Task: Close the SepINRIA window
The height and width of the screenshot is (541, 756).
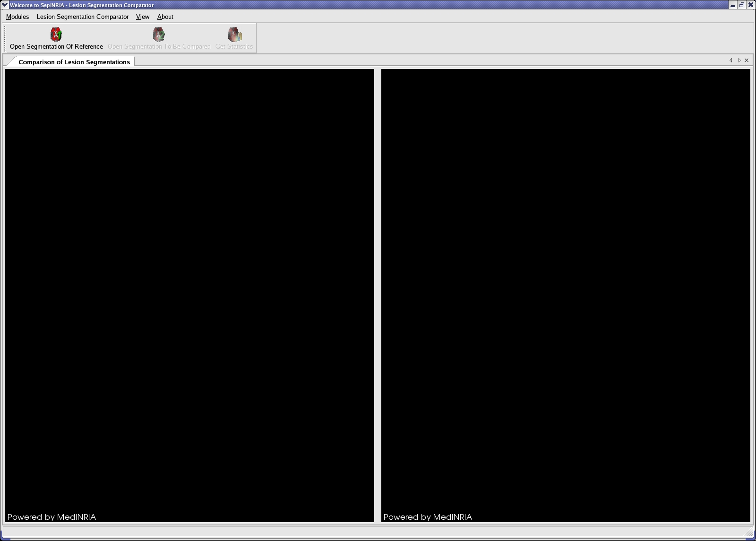Action: point(750,5)
